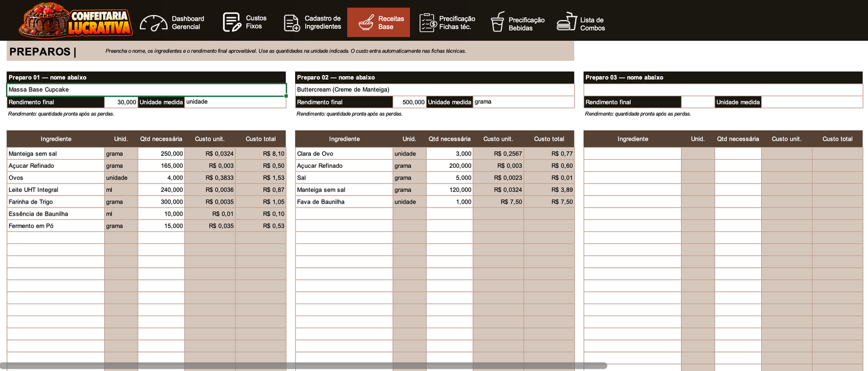Viewport: 868px width, 371px height.
Task: Click the 'Ingrediente' column header under Preparo 03
Action: click(x=633, y=139)
